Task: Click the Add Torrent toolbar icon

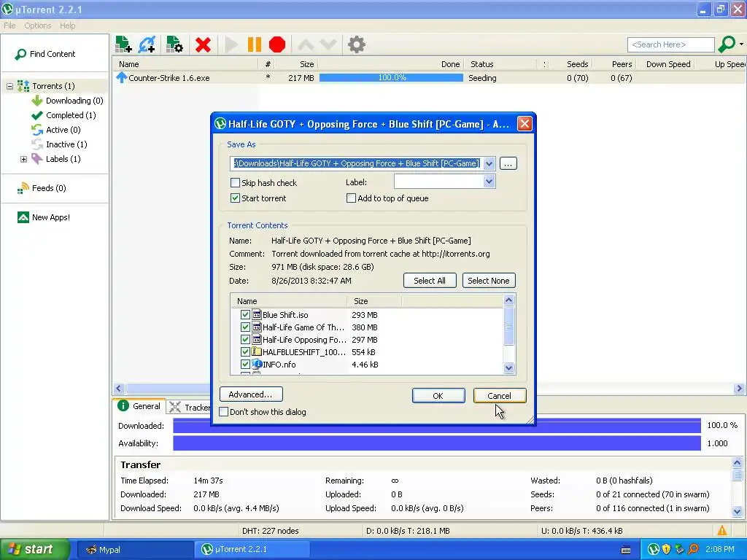Action: [x=123, y=44]
